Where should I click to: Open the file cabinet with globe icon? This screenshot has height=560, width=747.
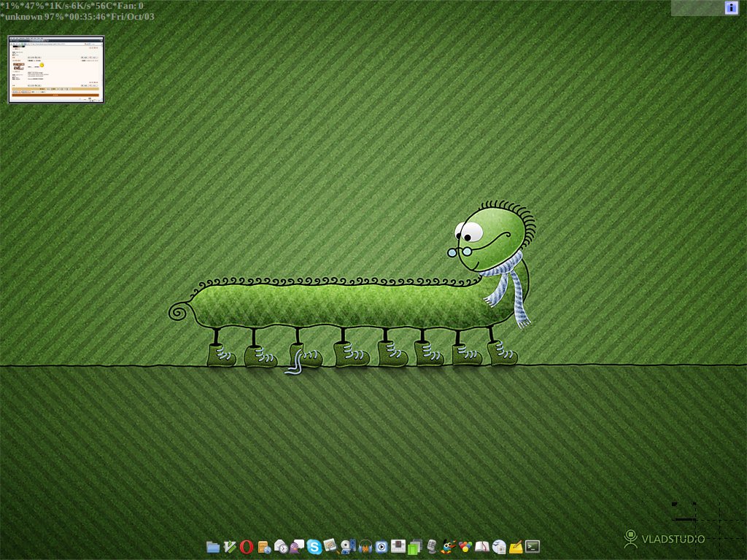[264, 547]
